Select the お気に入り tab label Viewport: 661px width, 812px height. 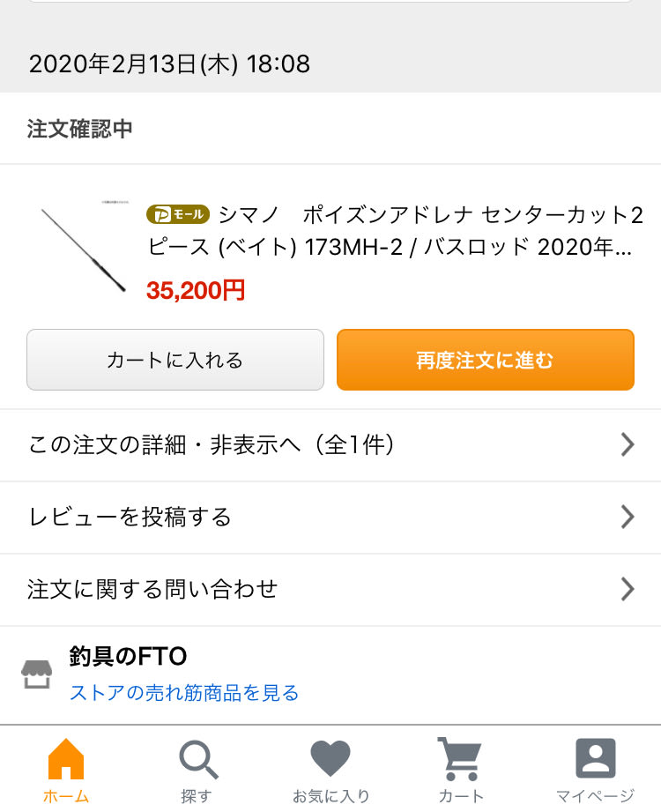tap(330, 796)
